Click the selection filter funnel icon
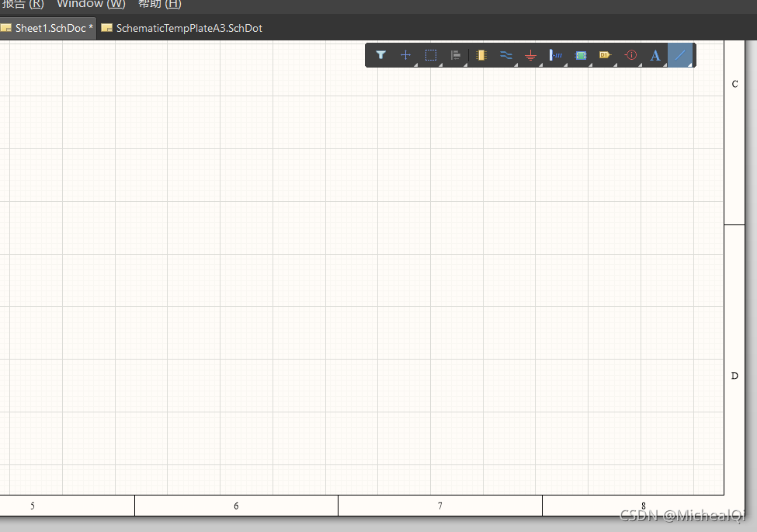The width and height of the screenshot is (757, 532). click(380, 55)
